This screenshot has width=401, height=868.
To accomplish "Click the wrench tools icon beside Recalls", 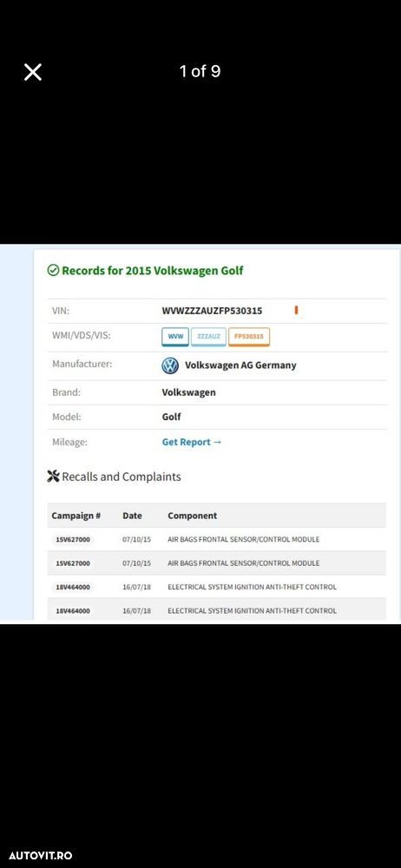I will click(53, 476).
